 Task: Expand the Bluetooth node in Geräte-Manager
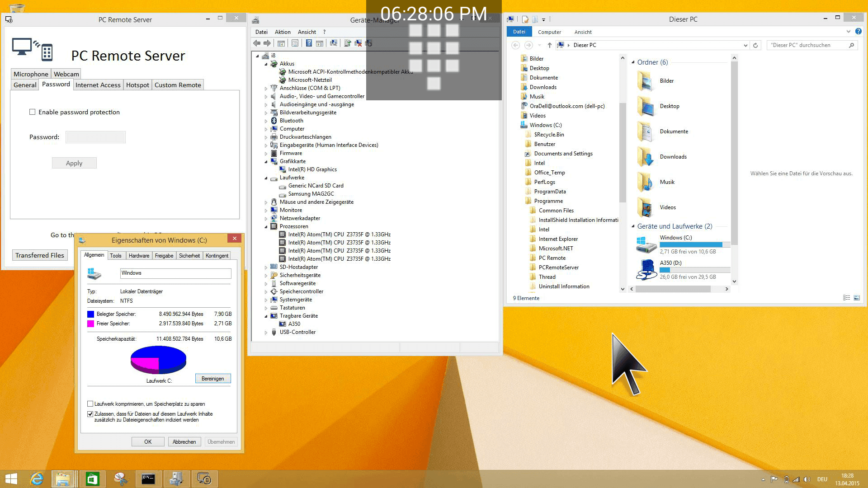(x=266, y=121)
